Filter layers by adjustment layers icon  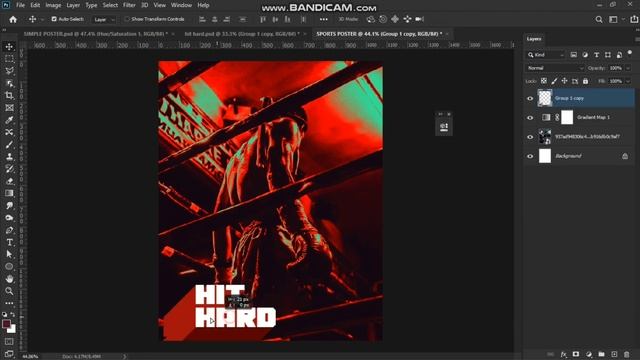click(x=585, y=55)
